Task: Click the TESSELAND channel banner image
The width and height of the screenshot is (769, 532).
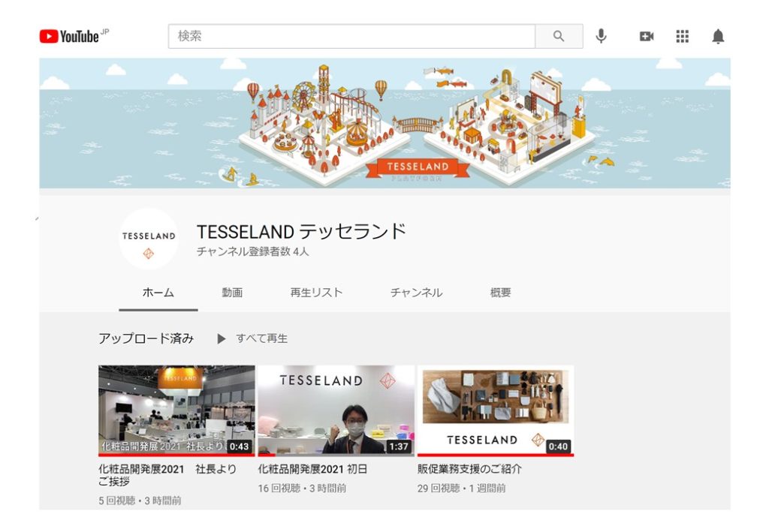Action: pos(384,123)
